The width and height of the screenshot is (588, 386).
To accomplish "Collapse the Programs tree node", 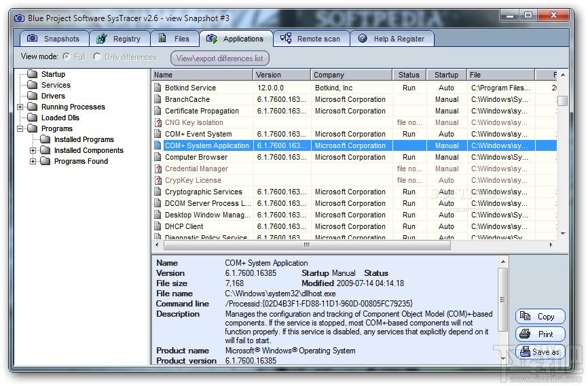I will coord(20,128).
